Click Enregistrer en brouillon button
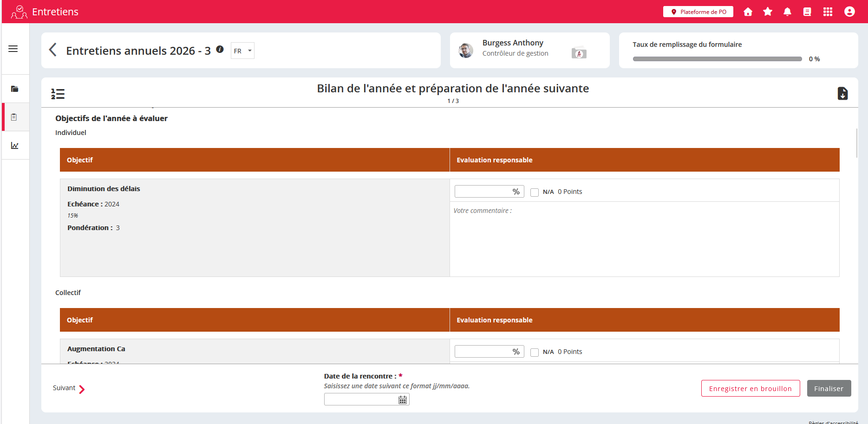 pos(750,389)
